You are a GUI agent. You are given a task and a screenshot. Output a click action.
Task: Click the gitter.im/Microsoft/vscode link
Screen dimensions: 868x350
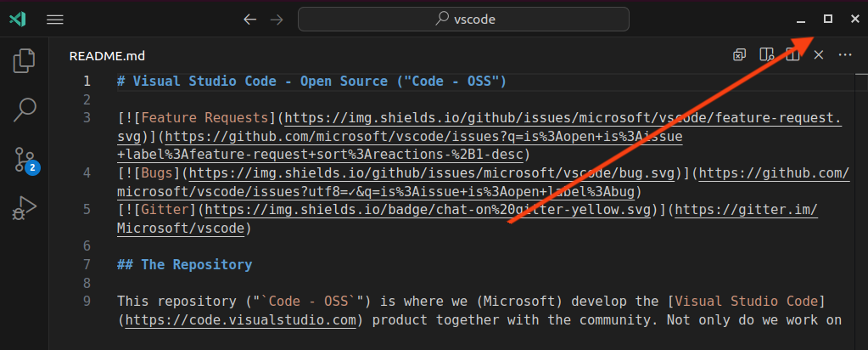747,210
